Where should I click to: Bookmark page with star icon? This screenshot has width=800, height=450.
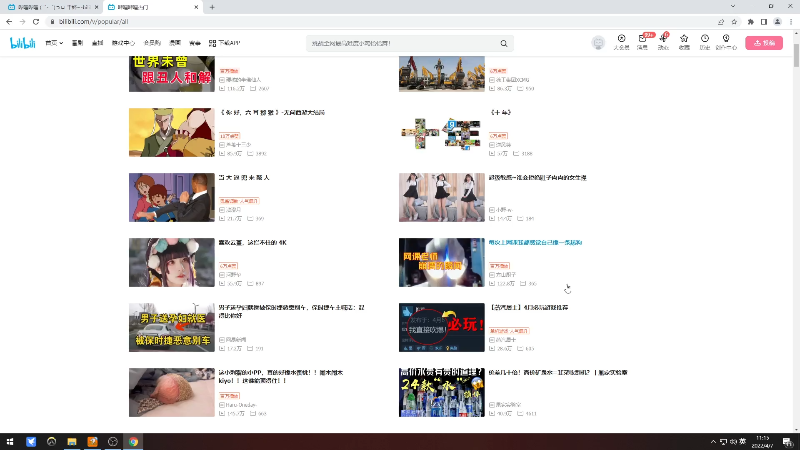click(734, 21)
